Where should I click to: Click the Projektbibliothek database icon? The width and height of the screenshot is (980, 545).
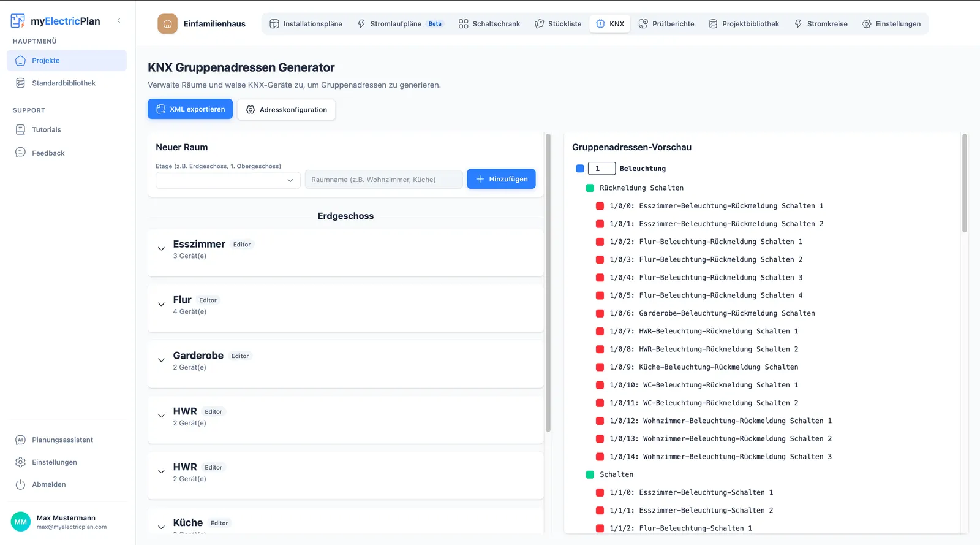(x=713, y=24)
